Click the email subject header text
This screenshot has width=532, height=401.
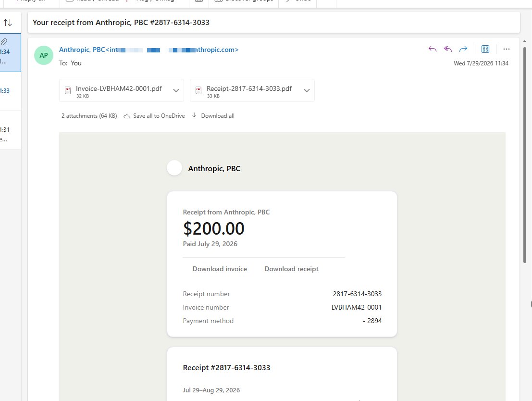pos(121,23)
